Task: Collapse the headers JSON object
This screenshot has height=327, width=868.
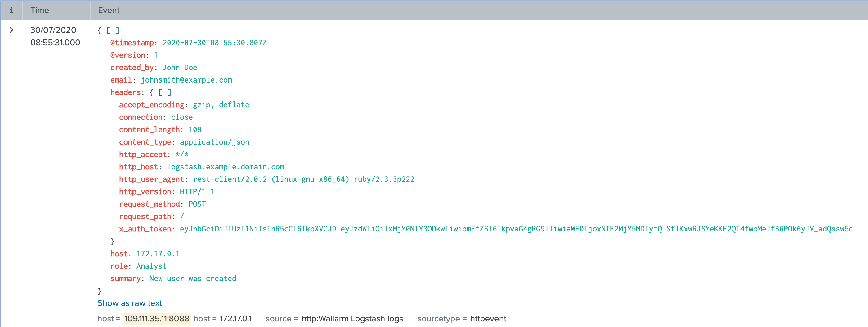Action: pyautogui.click(x=164, y=92)
